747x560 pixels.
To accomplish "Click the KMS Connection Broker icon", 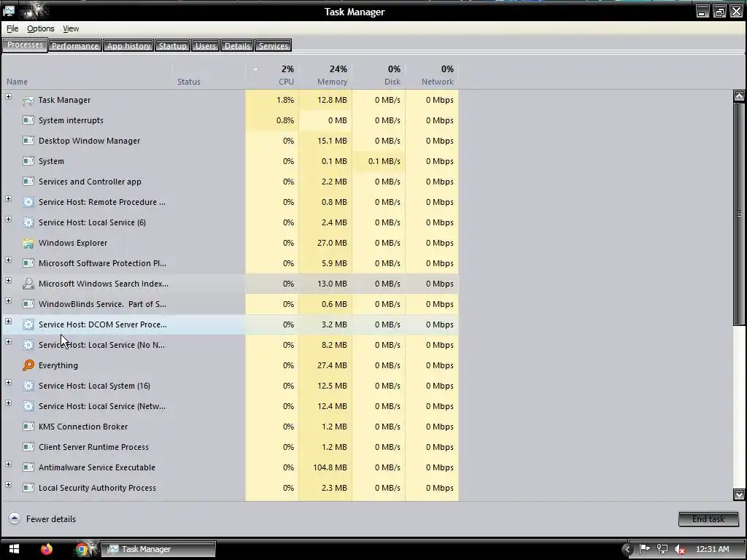I will coord(28,427).
